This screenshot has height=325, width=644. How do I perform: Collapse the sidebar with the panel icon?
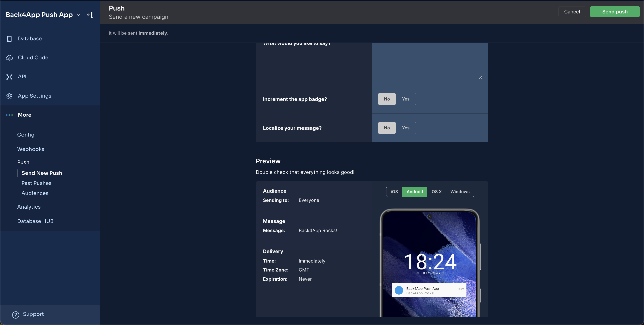pos(90,15)
